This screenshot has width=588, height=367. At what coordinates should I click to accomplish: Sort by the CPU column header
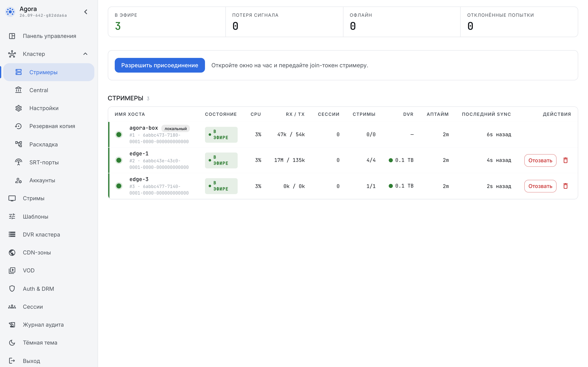click(256, 114)
